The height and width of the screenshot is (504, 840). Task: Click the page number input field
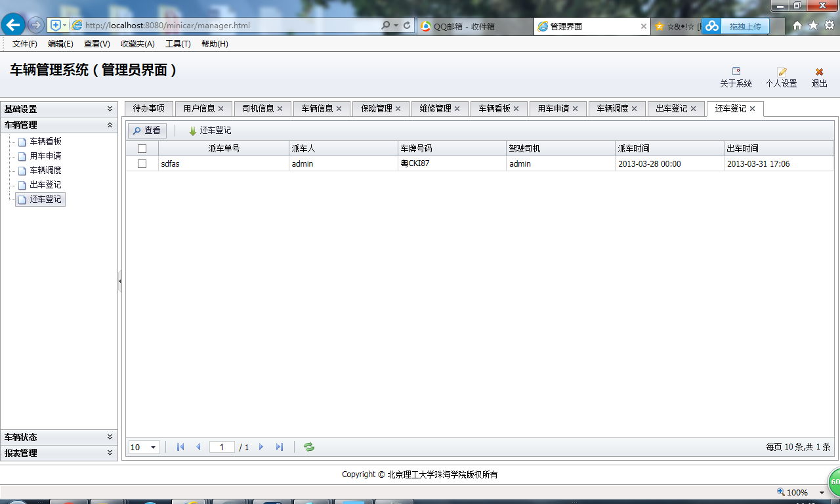pos(222,447)
